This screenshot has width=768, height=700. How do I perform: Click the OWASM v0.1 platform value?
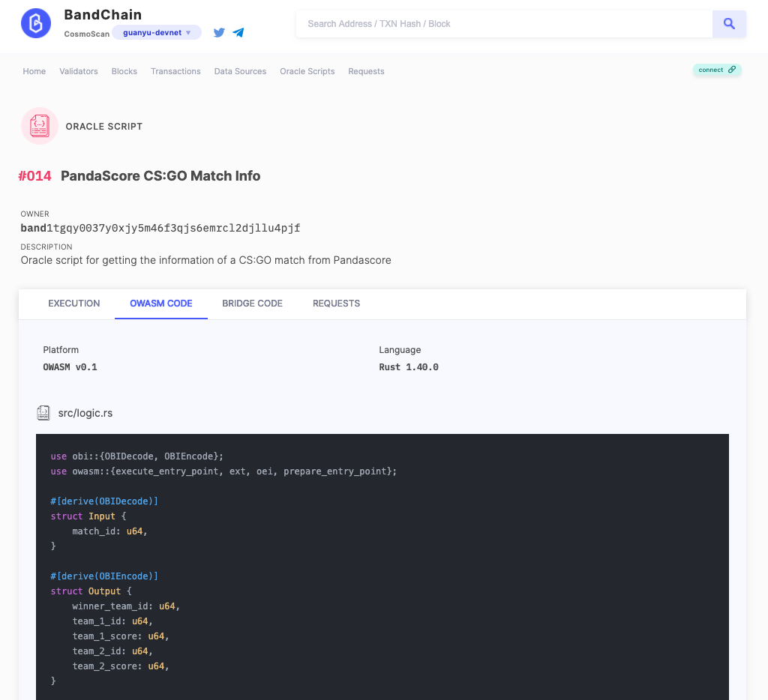(x=70, y=367)
